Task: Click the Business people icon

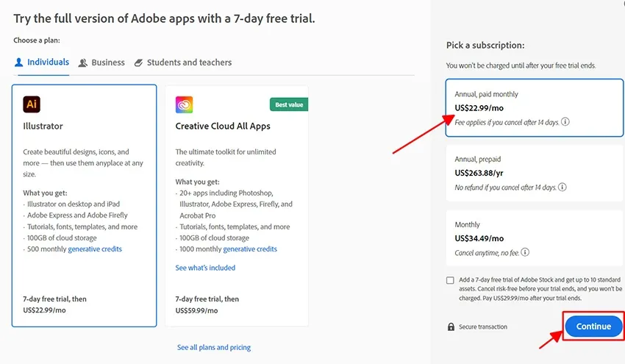Action: (82, 63)
